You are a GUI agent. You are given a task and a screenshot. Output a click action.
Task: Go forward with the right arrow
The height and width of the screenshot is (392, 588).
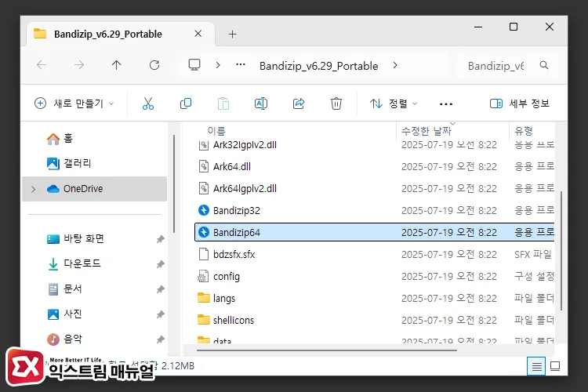tap(78, 65)
